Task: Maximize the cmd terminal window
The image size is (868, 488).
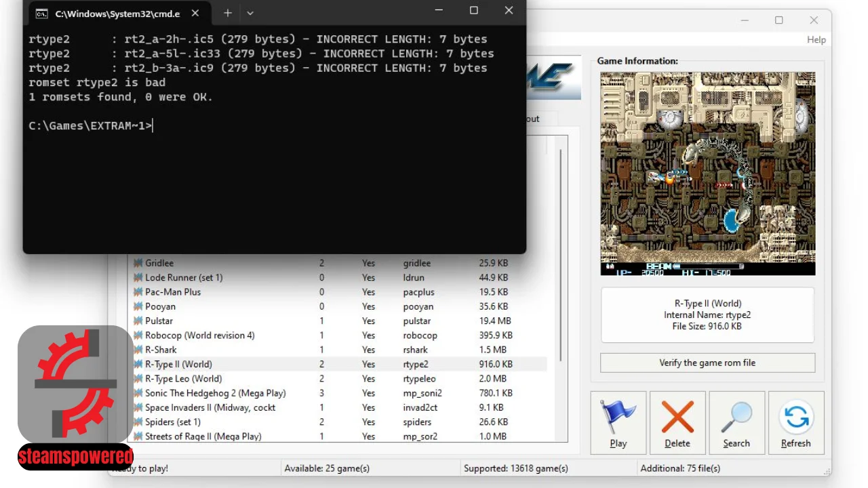Action: pyautogui.click(x=474, y=10)
